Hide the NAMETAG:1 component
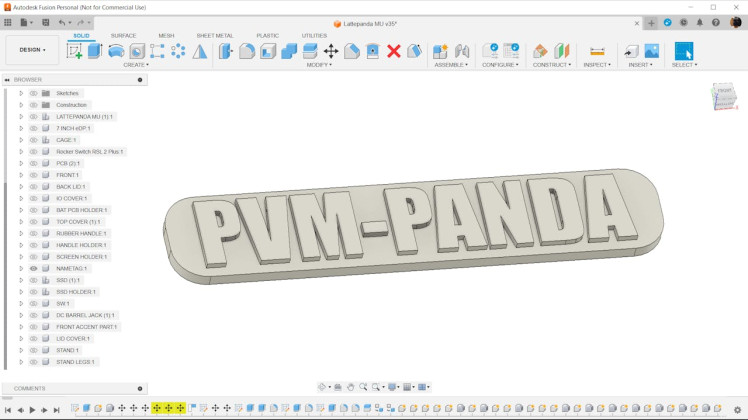This screenshot has height=420, width=748. click(33, 269)
